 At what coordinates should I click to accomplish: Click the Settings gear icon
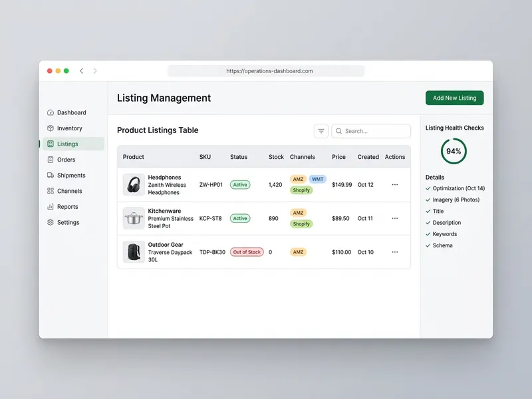pos(51,222)
